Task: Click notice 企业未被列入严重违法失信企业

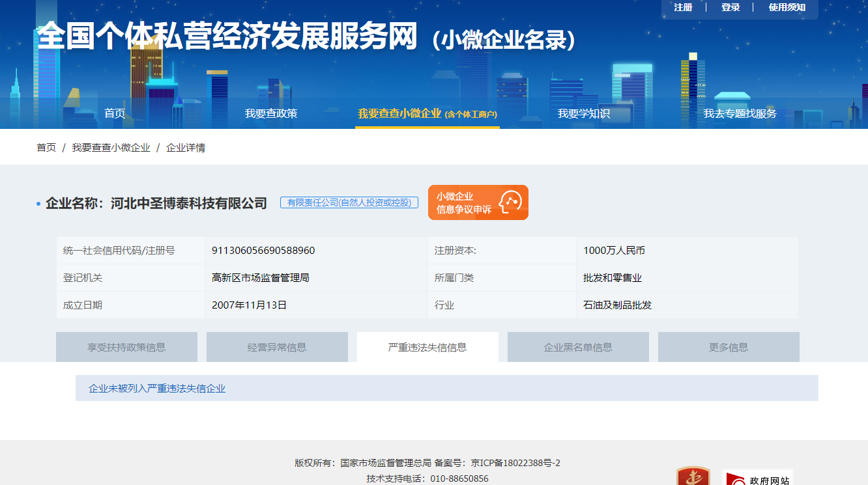Action: (x=157, y=389)
